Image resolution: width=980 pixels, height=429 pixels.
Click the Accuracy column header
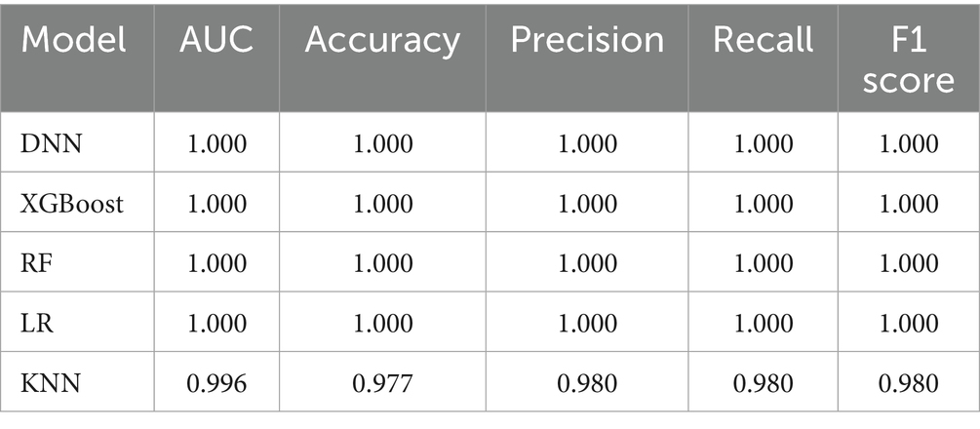click(382, 43)
